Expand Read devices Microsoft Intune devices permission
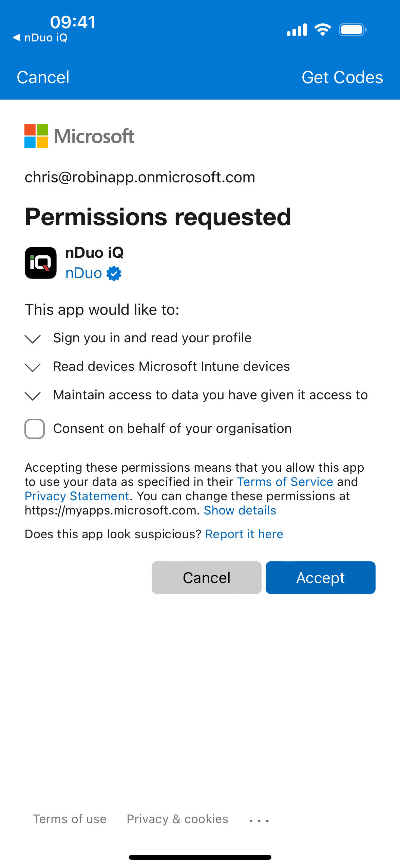Screen dimensions: 400x868 pyautogui.click(x=33, y=367)
